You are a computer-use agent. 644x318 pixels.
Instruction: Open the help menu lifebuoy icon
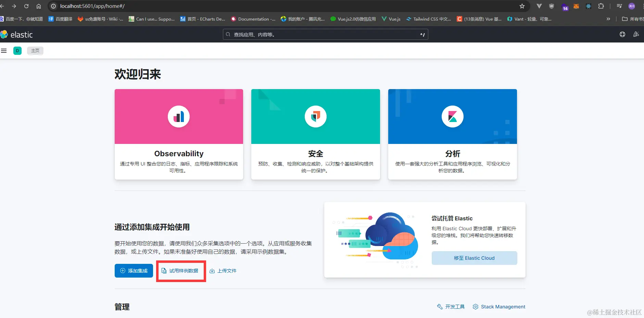point(622,34)
